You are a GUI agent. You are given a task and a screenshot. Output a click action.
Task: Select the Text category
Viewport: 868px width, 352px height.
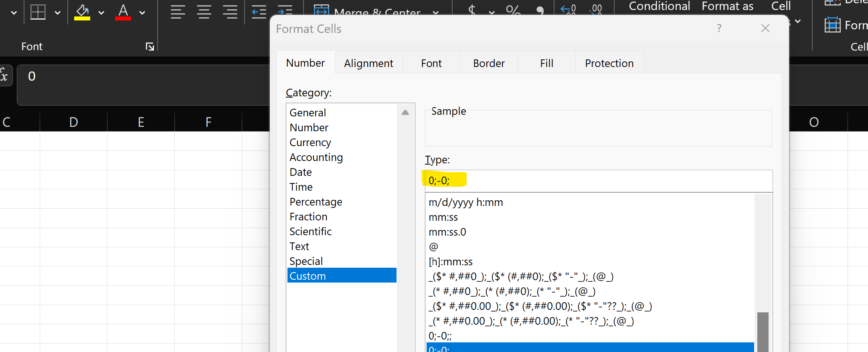tap(342, 246)
